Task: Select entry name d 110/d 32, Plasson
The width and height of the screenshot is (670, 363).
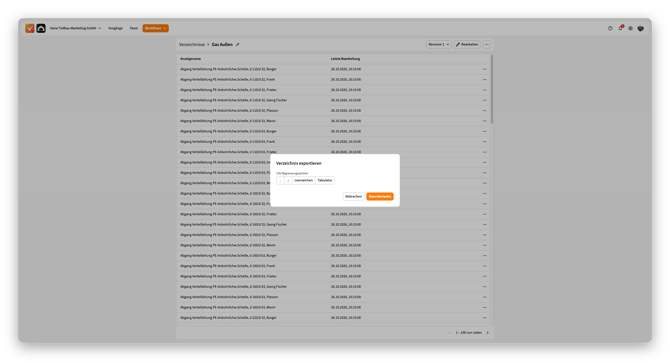Action: coord(229,111)
